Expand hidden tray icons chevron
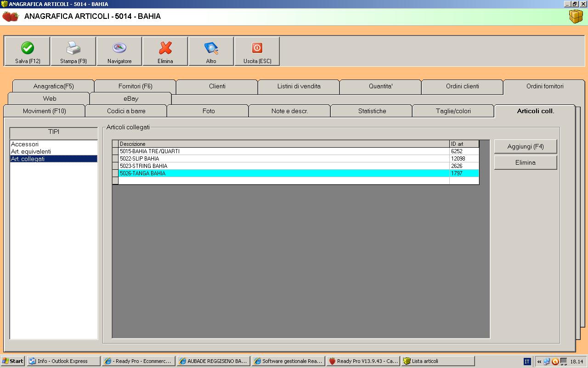The image size is (588, 368). (539, 362)
